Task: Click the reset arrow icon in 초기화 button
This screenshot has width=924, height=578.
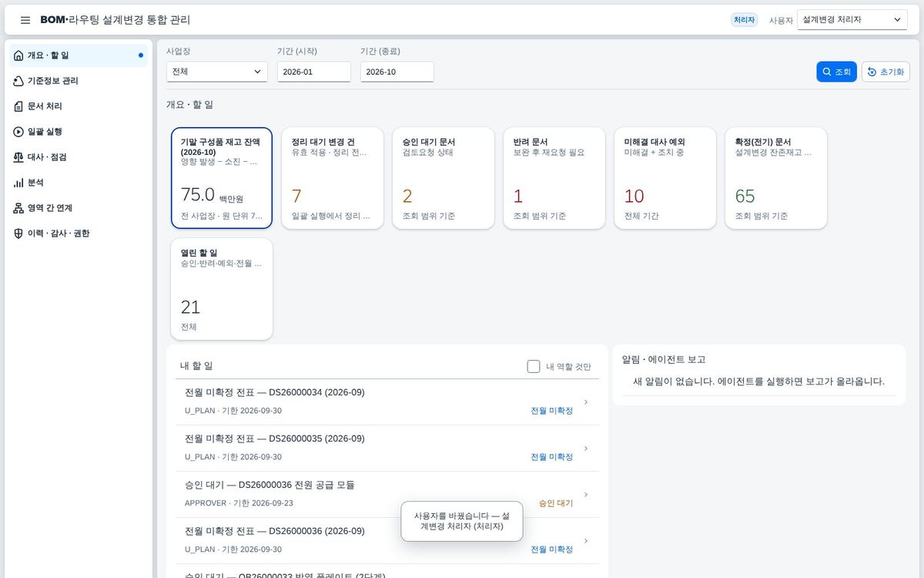Action: click(872, 72)
